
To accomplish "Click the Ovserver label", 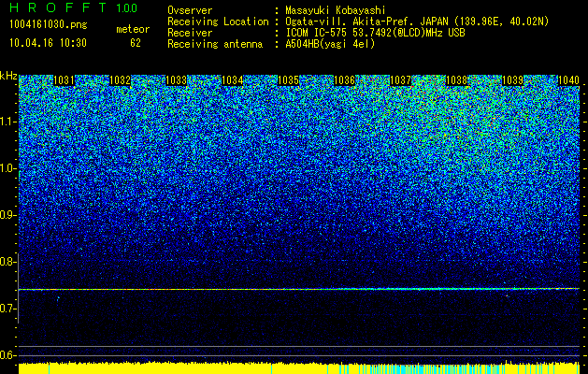I will pos(190,10).
